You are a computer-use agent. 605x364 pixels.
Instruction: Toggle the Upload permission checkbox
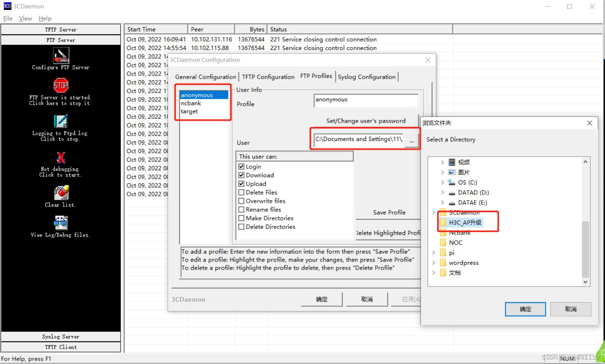241,184
